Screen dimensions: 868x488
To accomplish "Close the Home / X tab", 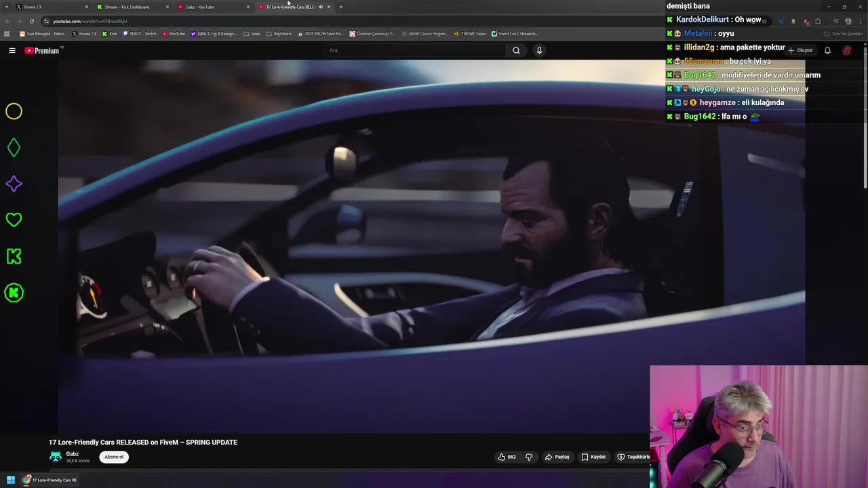I will (x=86, y=7).
